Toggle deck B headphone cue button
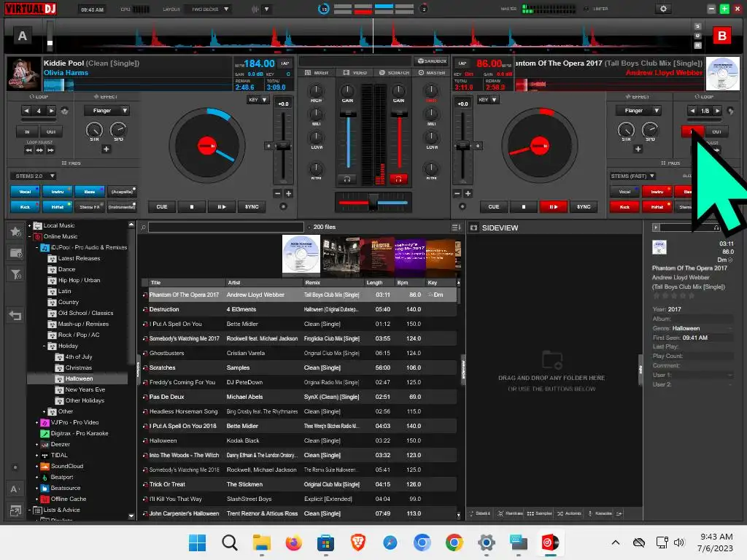The width and height of the screenshot is (747, 560). pyautogui.click(x=398, y=179)
